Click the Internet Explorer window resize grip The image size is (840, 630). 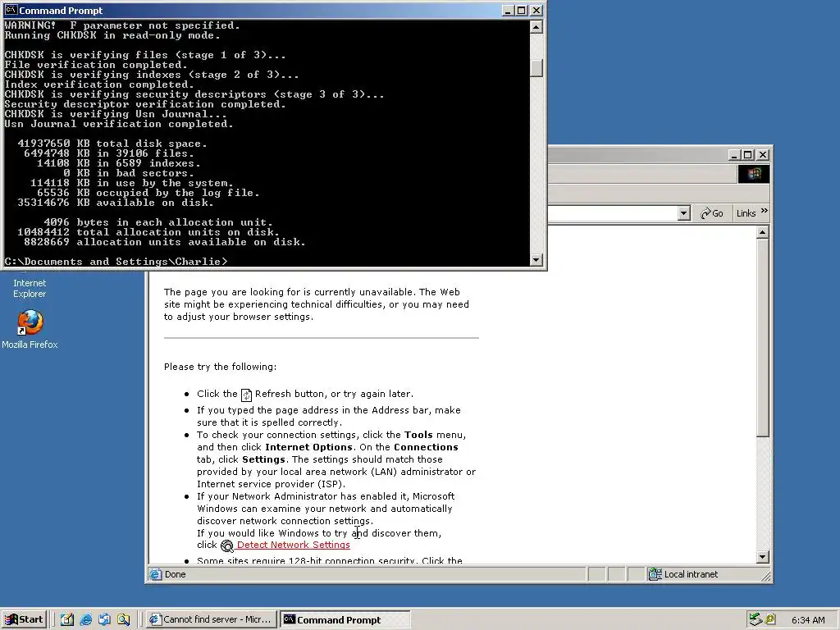point(766,576)
